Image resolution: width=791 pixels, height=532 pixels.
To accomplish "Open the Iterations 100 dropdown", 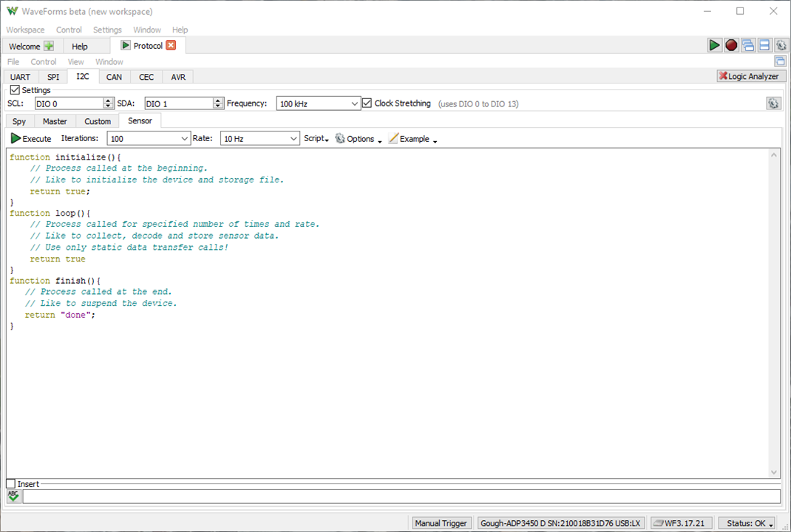I will coord(149,139).
